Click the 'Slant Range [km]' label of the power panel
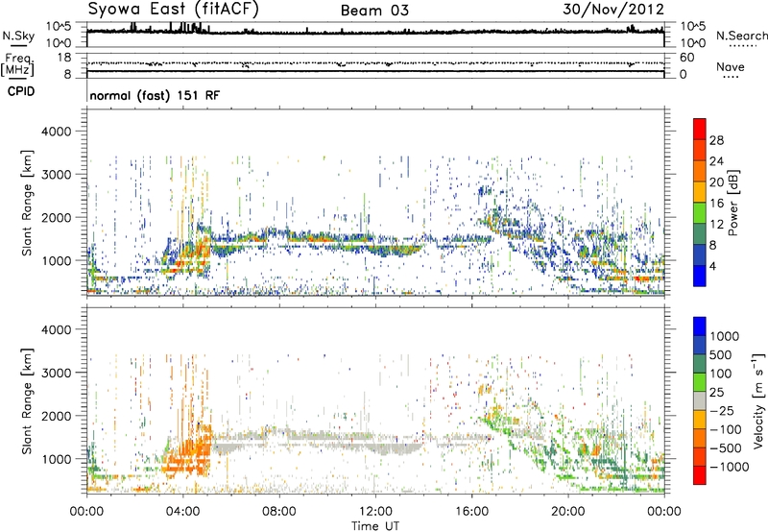This screenshot has width=768, height=532. click(x=27, y=203)
